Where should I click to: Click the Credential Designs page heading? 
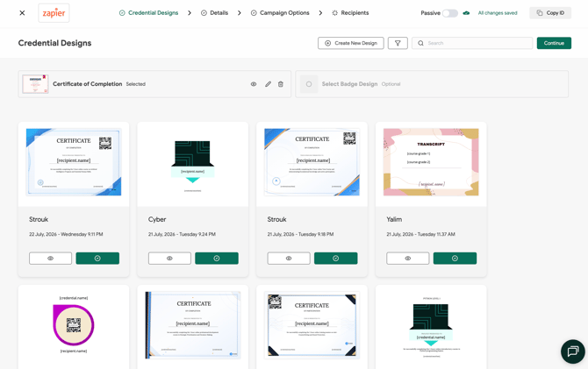tap(54, 43)
